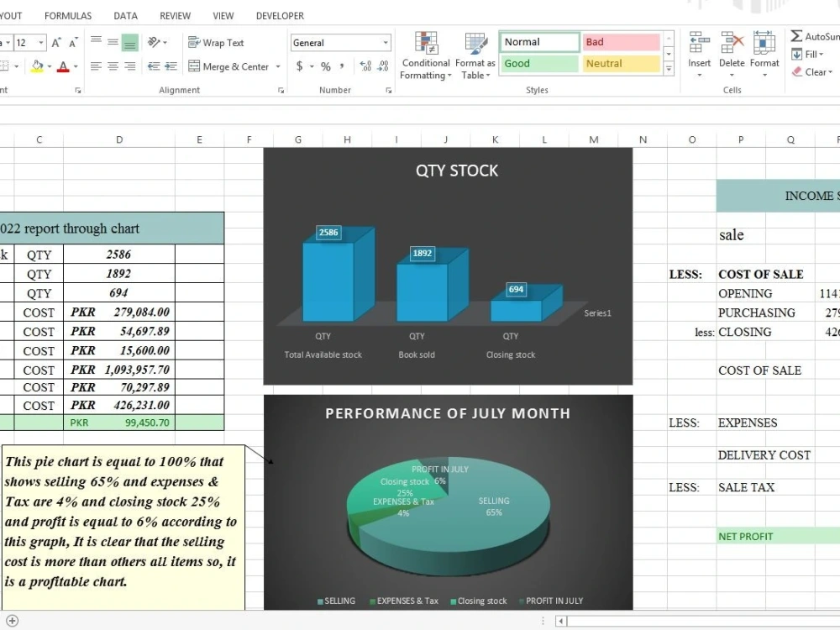Align text to top of cell
Viewport: 840px width, 630px height.
tap(96, 42)
